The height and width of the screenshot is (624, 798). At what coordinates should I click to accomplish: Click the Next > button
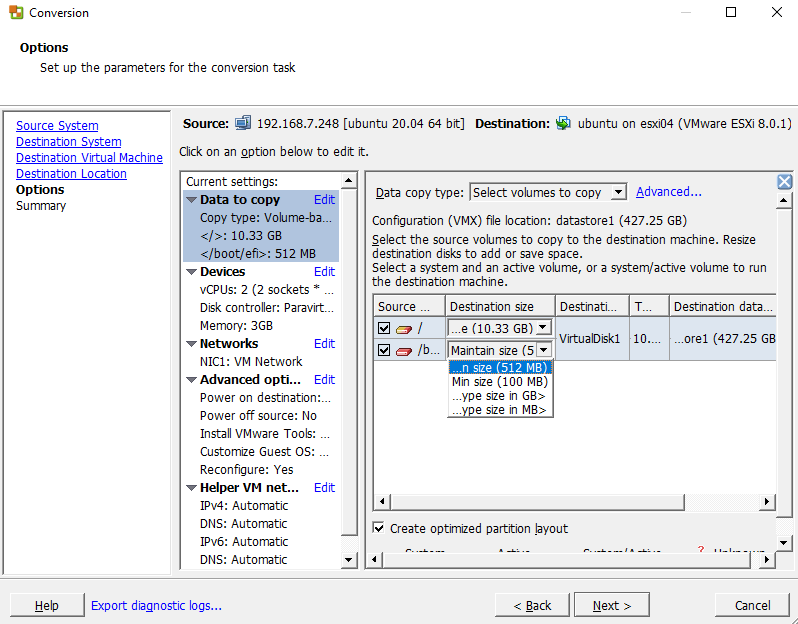point(612,605)
